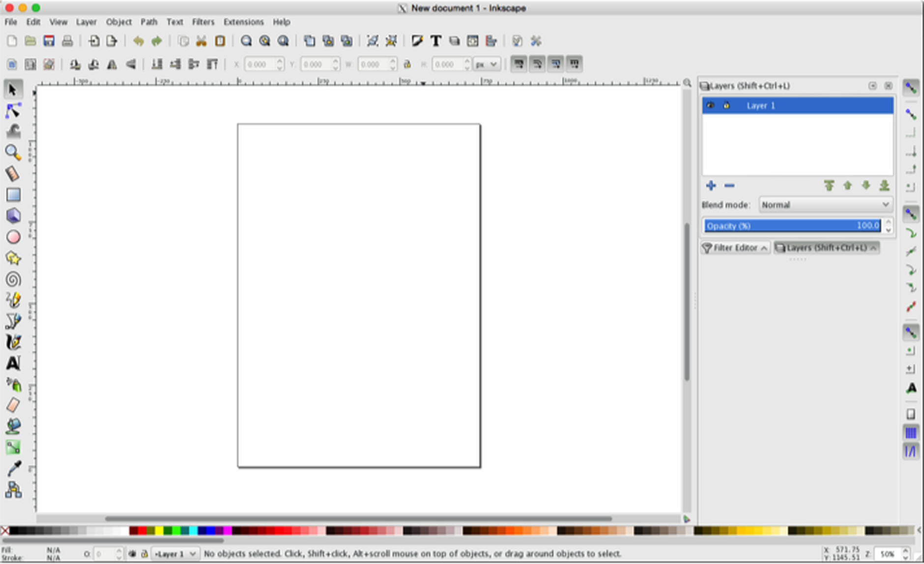Image resolution: width=924 pixels, height=564 pixels.
Task: Open the Path menu
Action: [149, 22]
